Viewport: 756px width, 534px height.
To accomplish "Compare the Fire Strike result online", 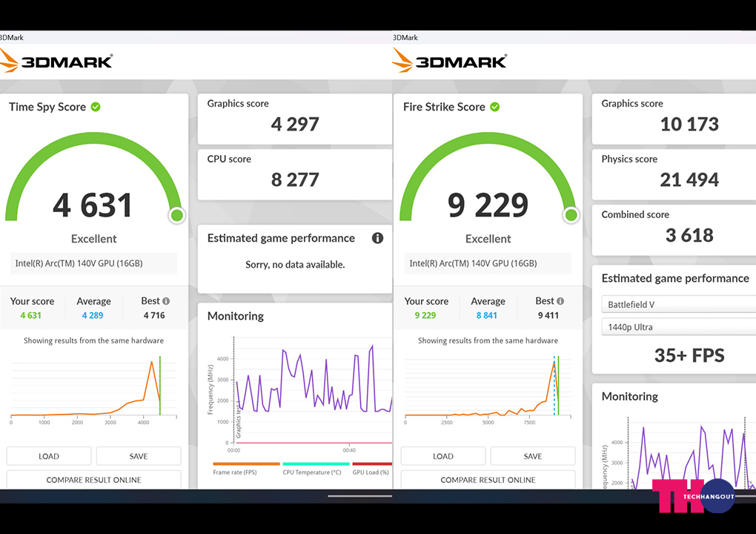I will pos(488,480).
